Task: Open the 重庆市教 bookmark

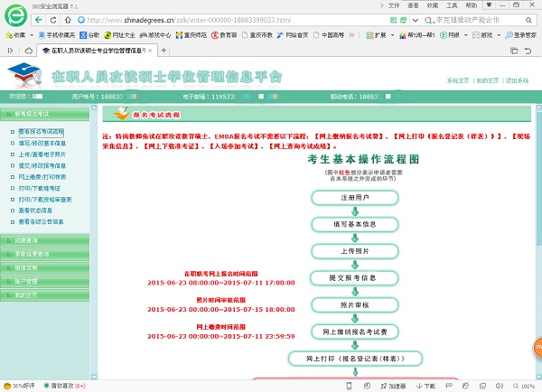Action: point(257,35)
